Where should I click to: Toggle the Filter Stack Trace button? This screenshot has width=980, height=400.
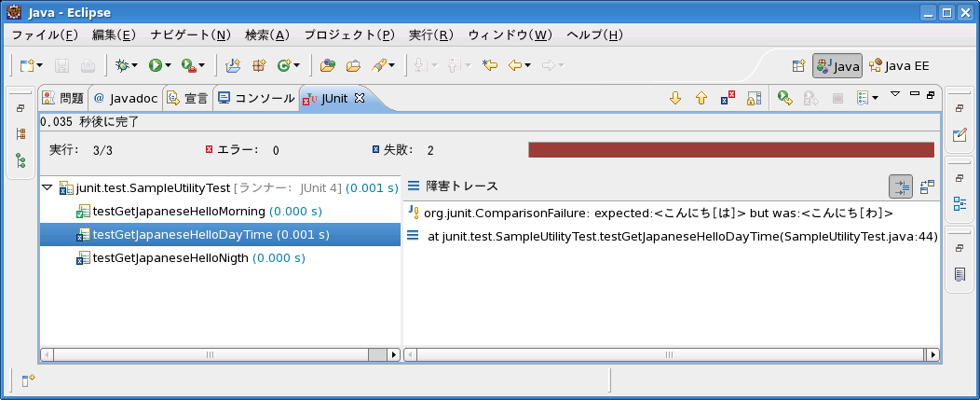click(x=901, y=186)
